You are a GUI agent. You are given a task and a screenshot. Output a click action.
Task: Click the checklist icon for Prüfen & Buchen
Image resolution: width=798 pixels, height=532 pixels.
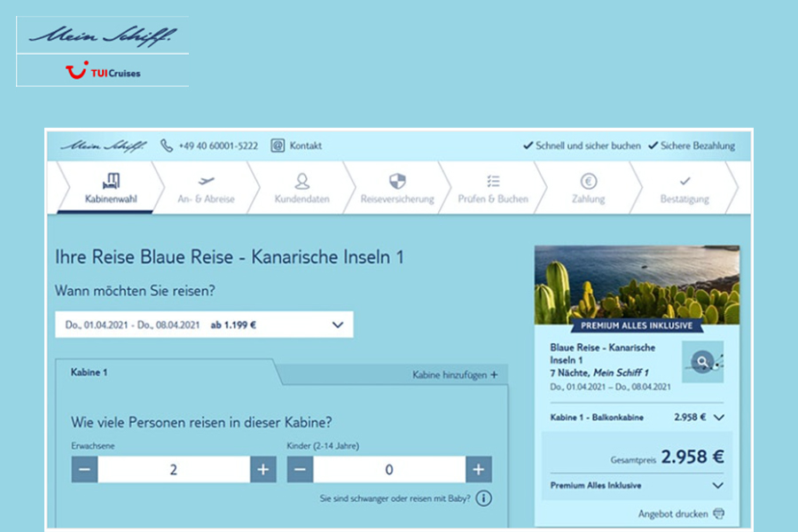click(493, 181)
